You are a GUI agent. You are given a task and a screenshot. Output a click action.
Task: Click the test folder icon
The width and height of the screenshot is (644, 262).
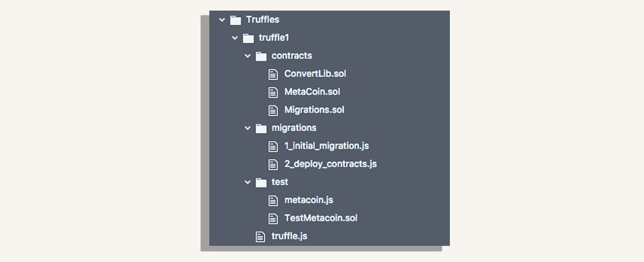(261, 182)
